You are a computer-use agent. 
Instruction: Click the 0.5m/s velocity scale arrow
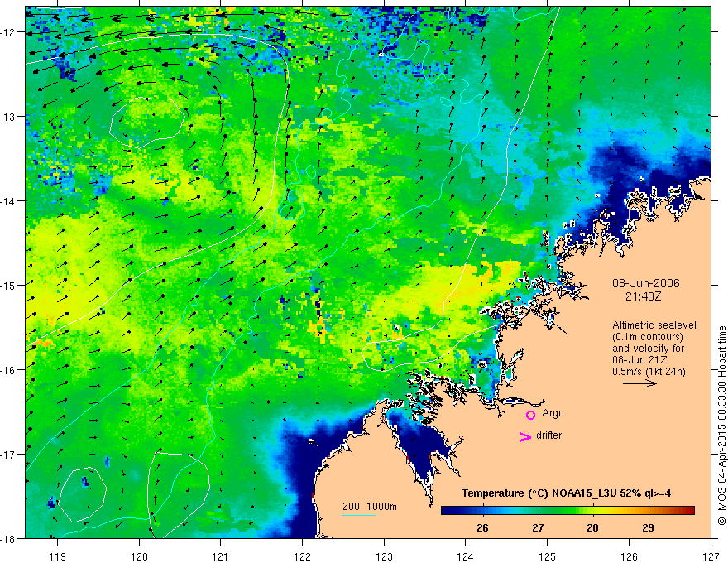pos(639,383)
